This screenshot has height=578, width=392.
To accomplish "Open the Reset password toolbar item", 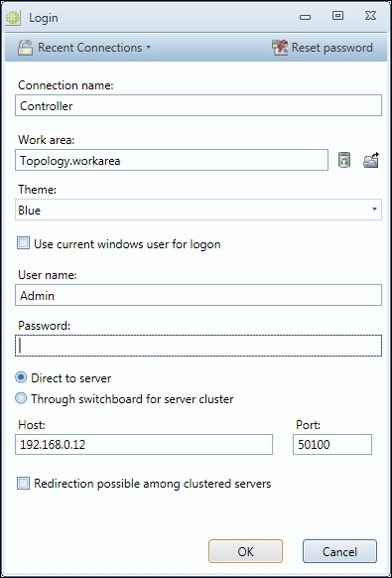I will pos(323,48).
